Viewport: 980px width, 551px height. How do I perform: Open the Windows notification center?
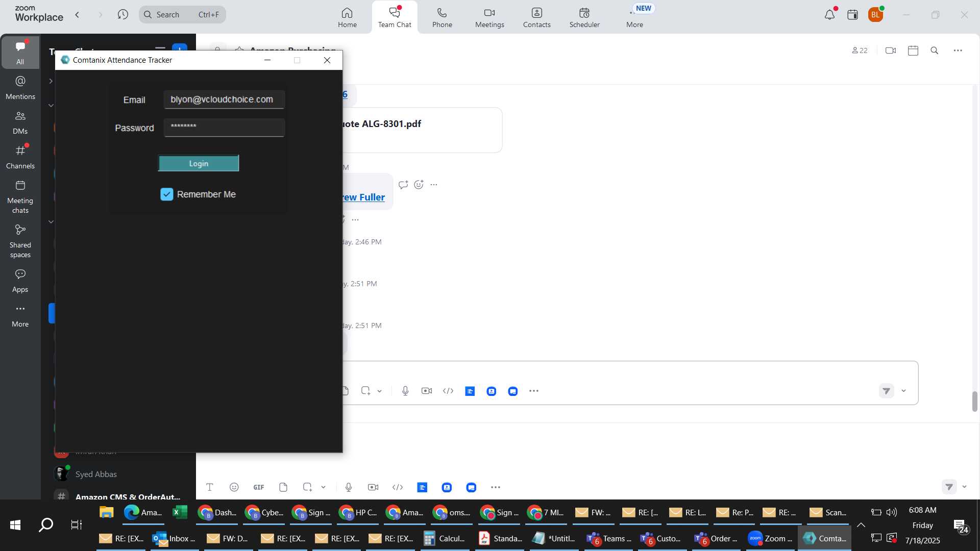pos(961,527)
